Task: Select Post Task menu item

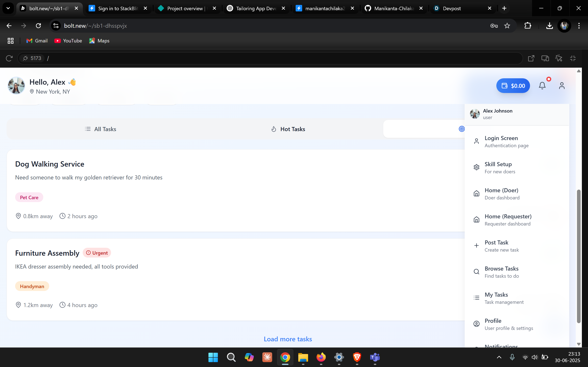Action: pos(496,246)
